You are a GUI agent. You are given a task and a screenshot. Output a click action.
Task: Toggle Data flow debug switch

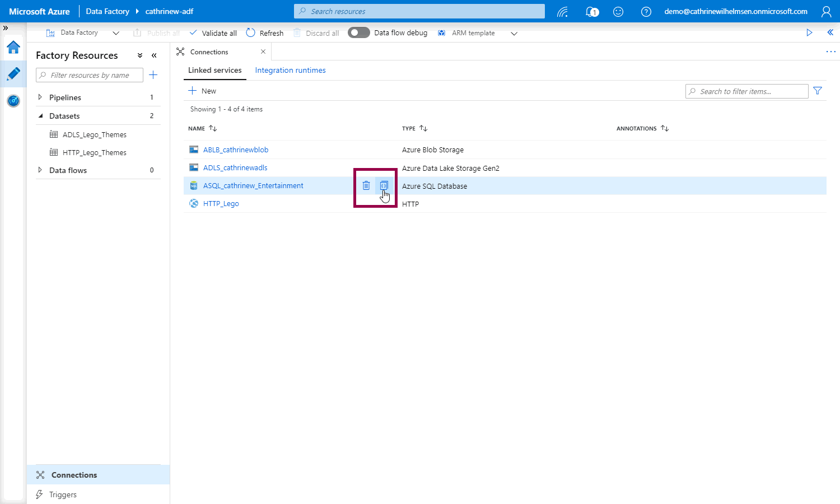point(358,33)
